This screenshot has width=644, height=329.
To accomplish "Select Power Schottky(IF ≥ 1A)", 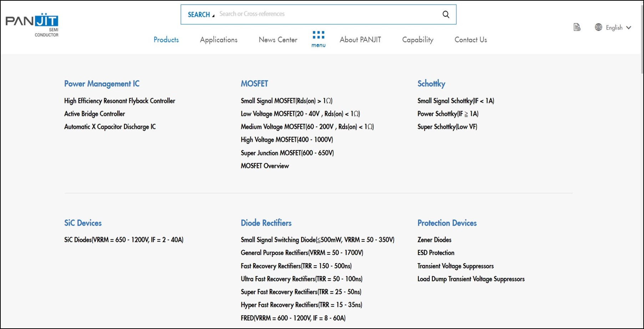I will point(448,114).
